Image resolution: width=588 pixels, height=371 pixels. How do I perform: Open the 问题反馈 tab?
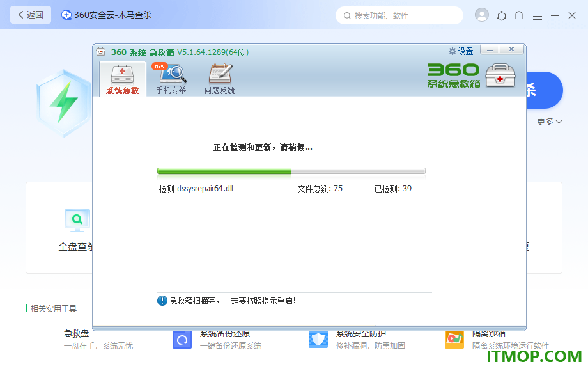(220, 79)
